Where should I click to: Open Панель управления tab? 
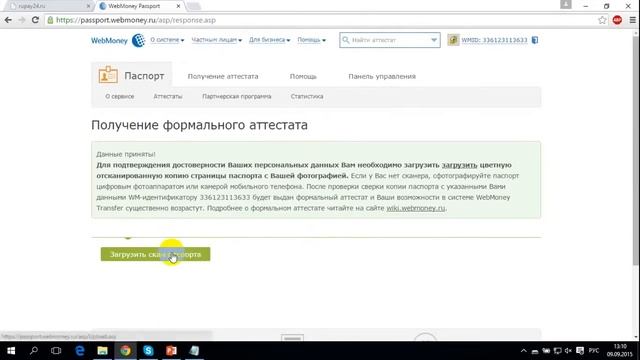(382, 76)
